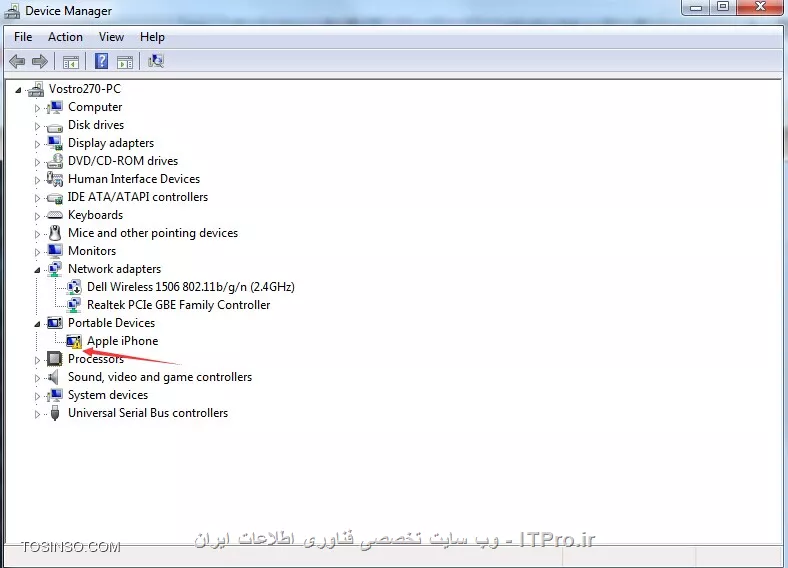Expand the Disk drives node arrow
This screenshot has width=788, height=568.
click(x=37, y=126)
